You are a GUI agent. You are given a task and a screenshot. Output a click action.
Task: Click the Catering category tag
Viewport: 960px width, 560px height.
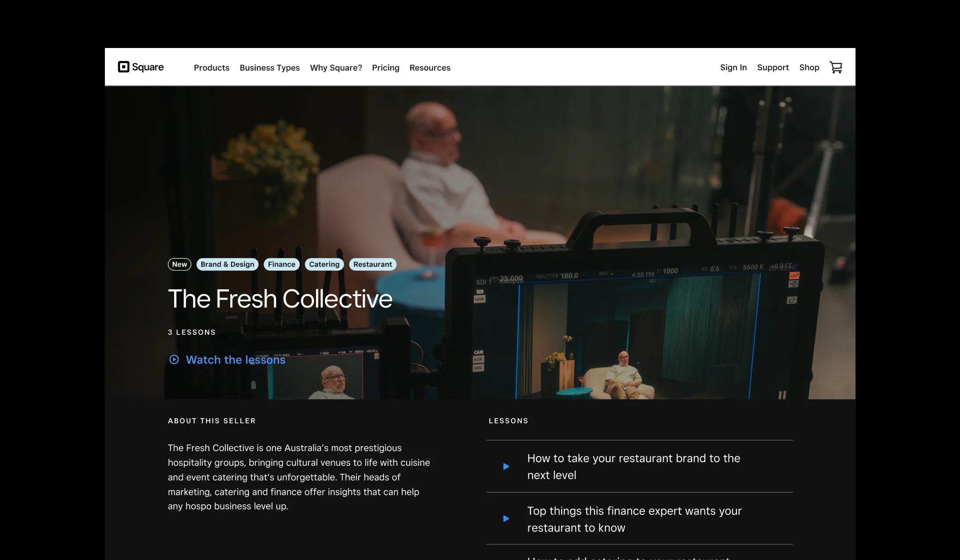(x=324, y=264)
